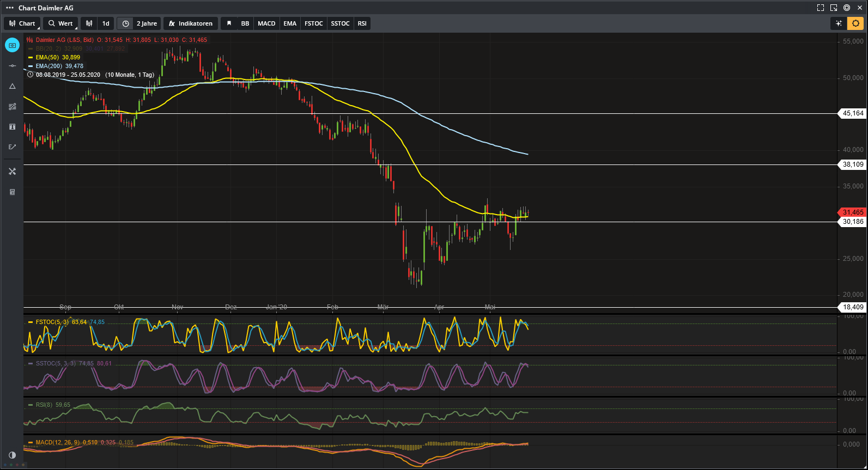Viewport: 868px width, 470px height.
Task: Toggle the MACD indicator button
Action: pyautogui.click(x=266, y=23)
